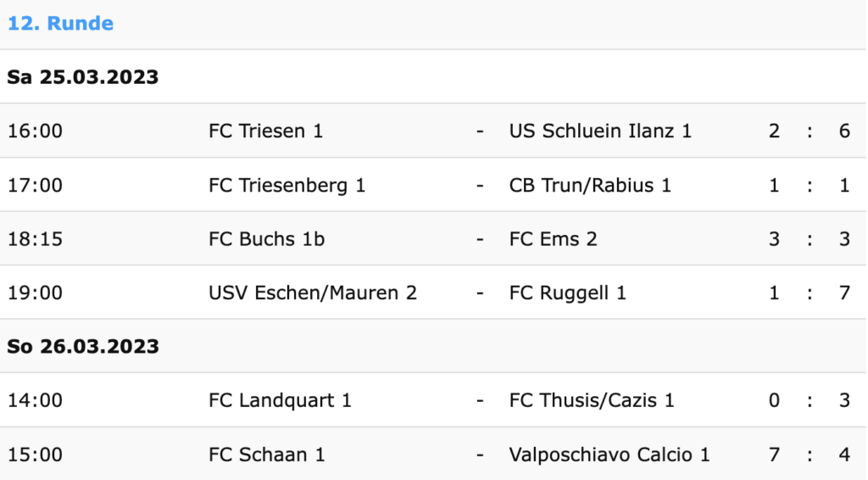Click the 14:00 kickoff time
This screenshot has width=868, height=480.
(35, 400)
